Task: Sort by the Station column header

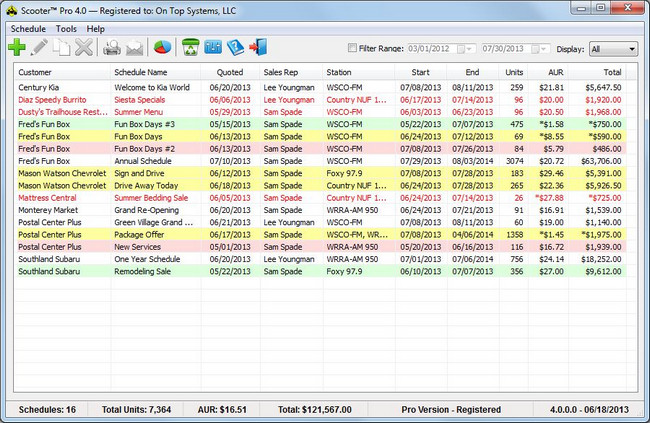Action: click(x=359, y=72)
